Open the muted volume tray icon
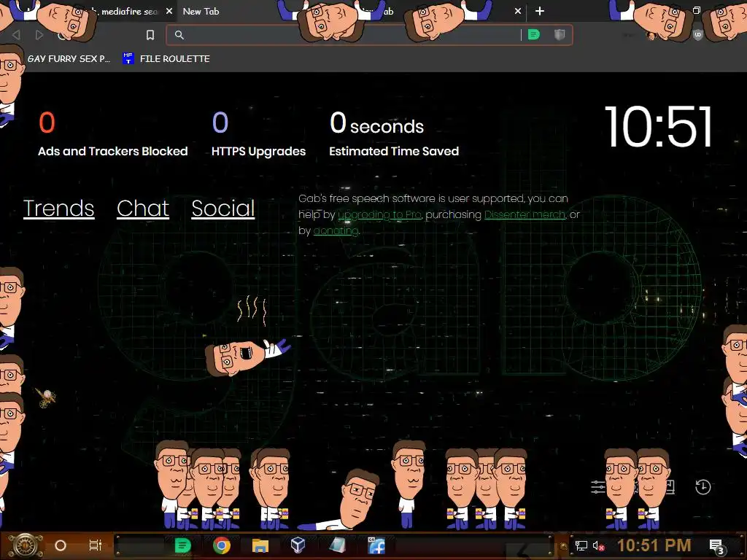 (x=598, y=546)
